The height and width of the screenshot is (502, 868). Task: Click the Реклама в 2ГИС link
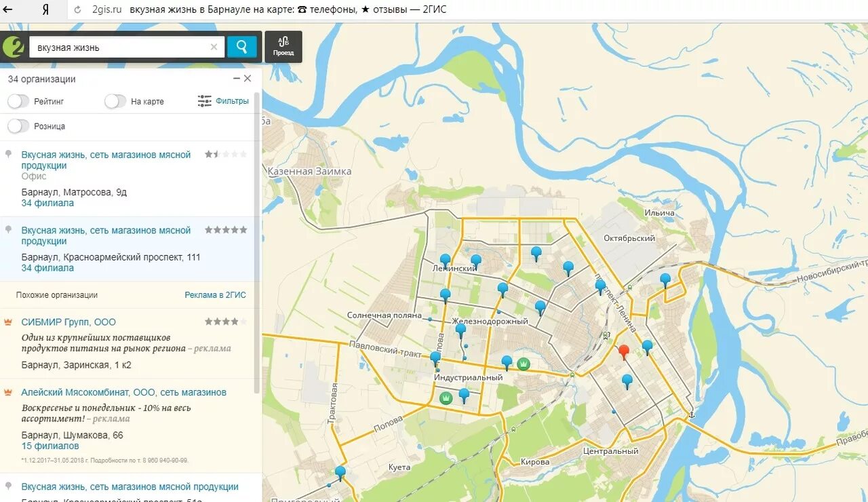215,295
